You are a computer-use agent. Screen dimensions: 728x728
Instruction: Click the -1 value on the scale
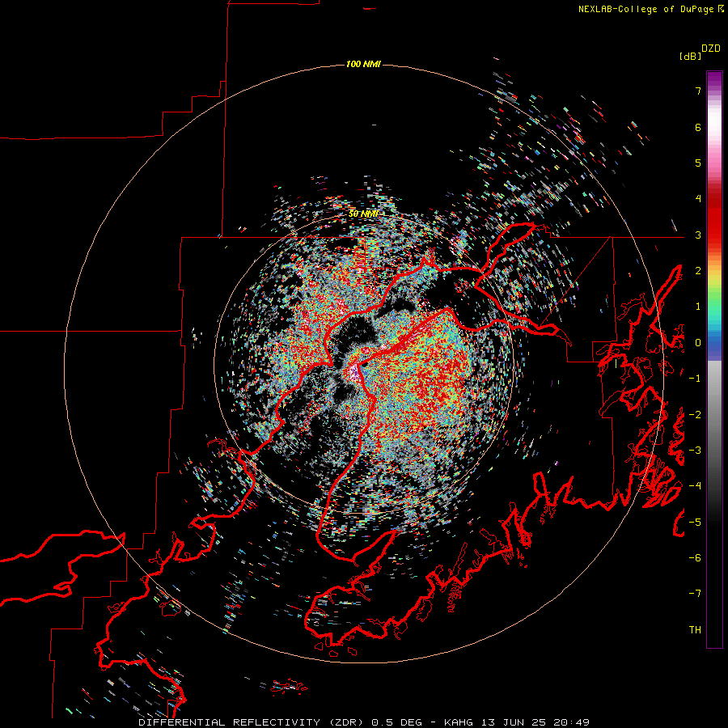(x=695, y=379)
